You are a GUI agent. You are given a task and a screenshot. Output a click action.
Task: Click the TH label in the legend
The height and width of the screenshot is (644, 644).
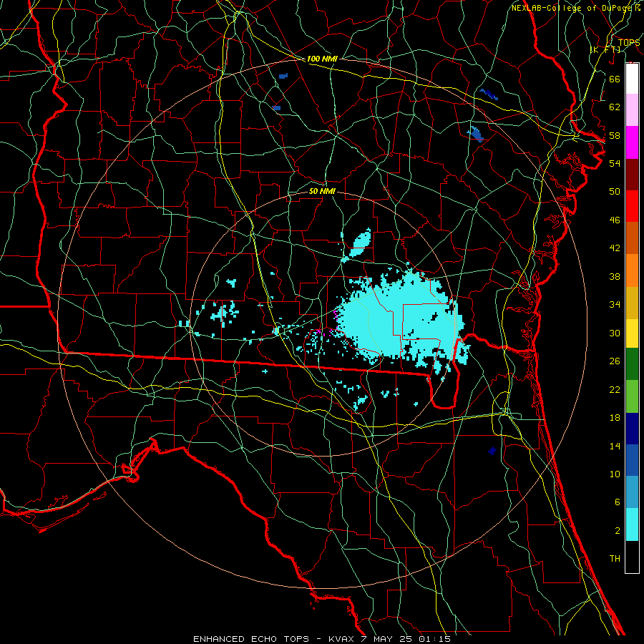(615, 559)
